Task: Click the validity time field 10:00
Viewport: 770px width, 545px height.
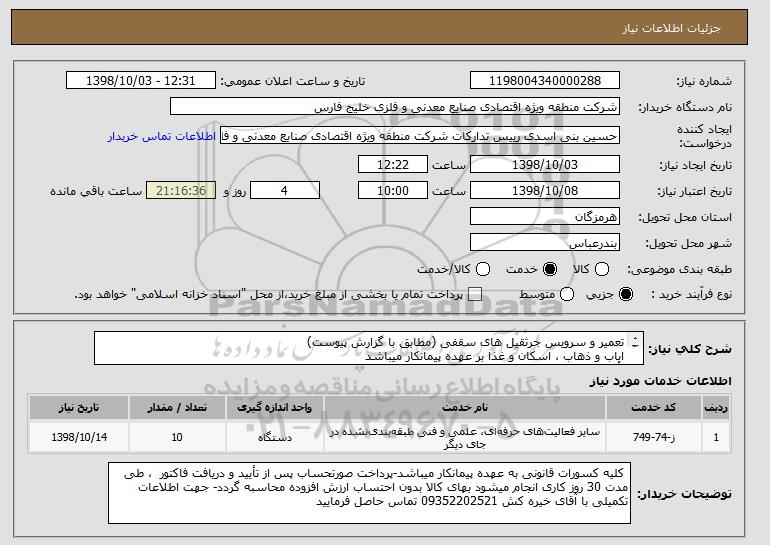Action: click(393, 191)
